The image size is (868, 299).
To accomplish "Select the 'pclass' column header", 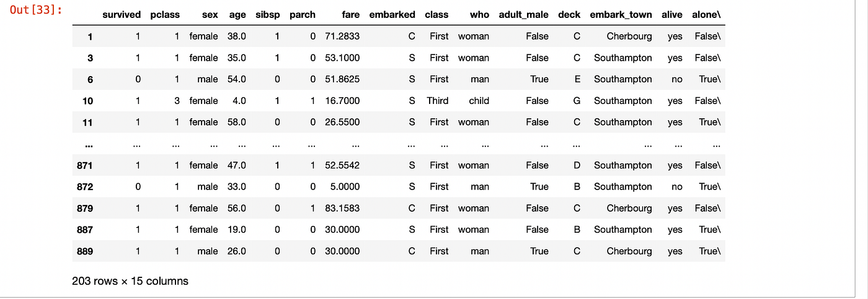I will click(x=165, y=15).
